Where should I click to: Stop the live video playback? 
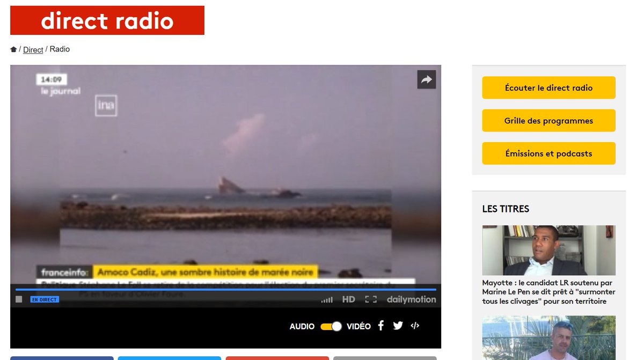pyautogui.click(x=19, y=299)
